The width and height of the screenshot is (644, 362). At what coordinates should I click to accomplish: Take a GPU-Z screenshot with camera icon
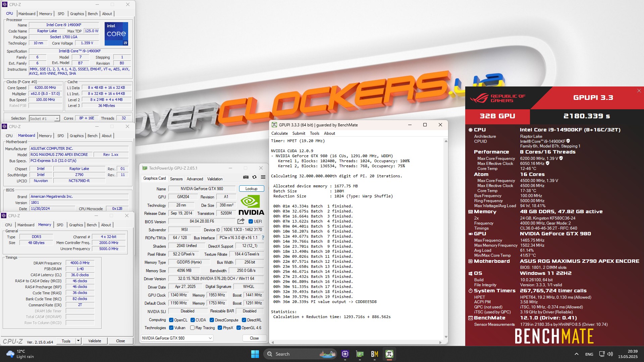246,177
